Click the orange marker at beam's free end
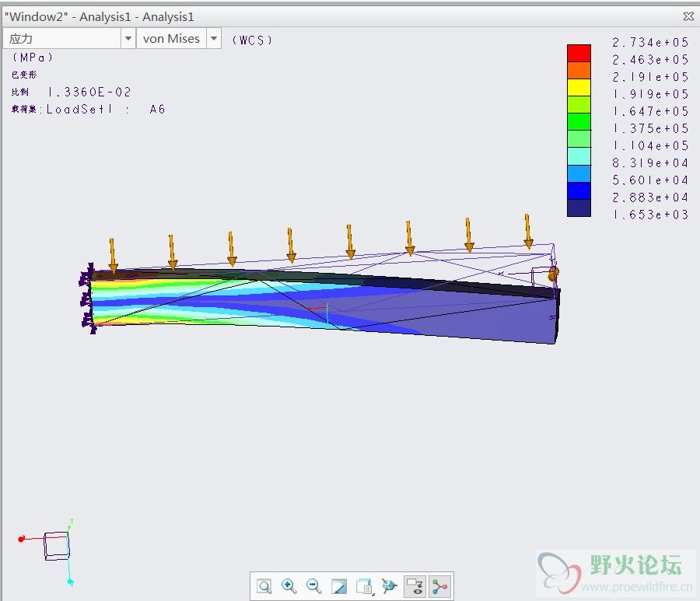 point(553,274)
